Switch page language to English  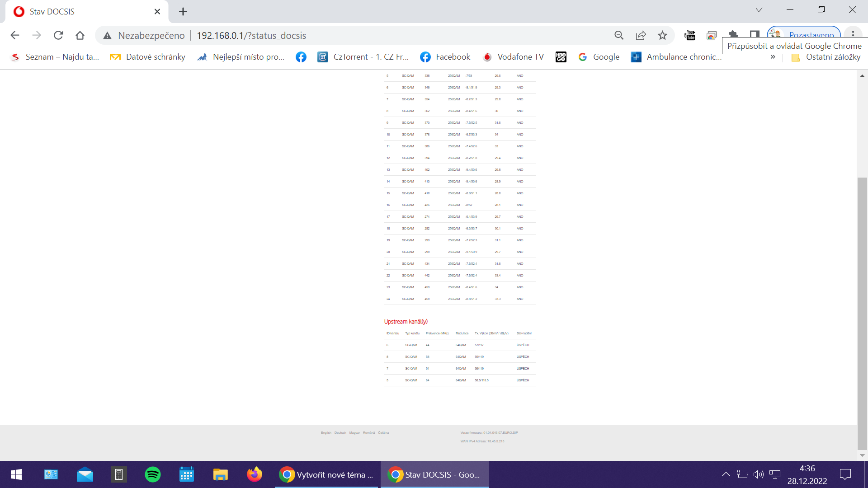326,433
